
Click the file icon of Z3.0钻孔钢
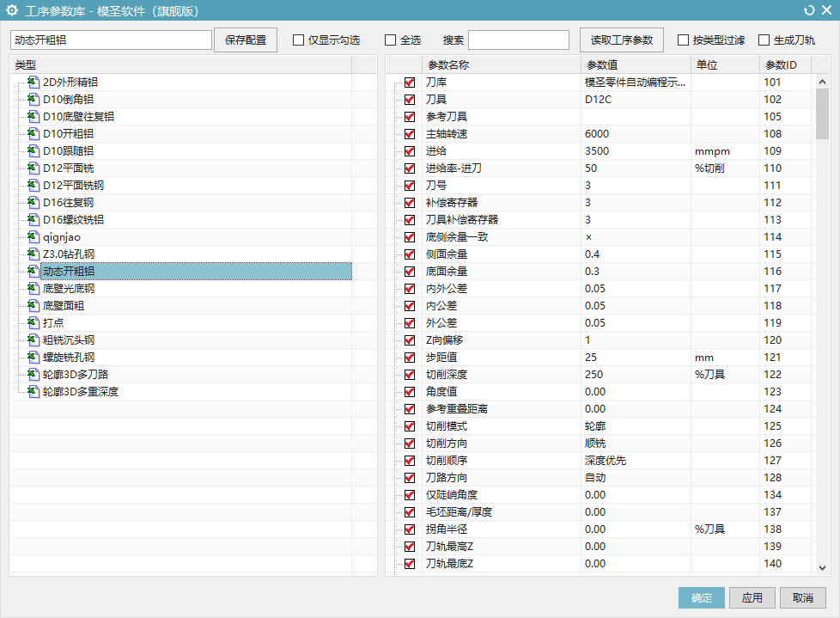[x=33, y=254]
